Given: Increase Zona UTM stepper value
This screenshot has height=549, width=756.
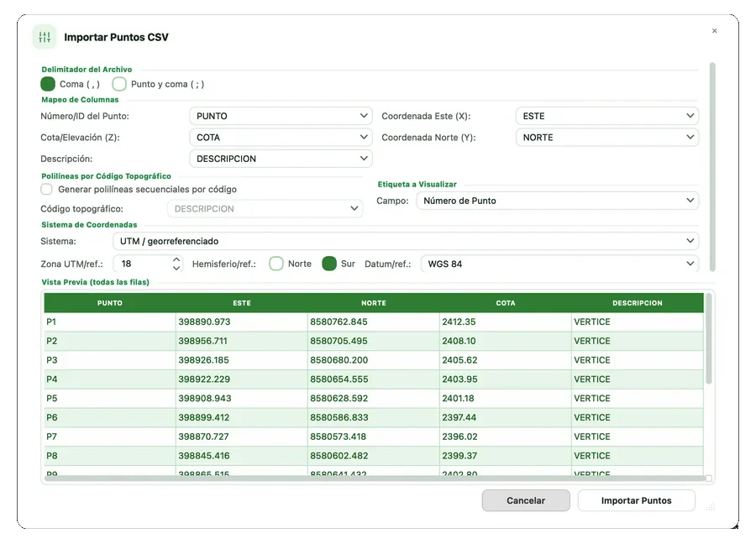Looking at the screenshot, I should pos(176,259).
